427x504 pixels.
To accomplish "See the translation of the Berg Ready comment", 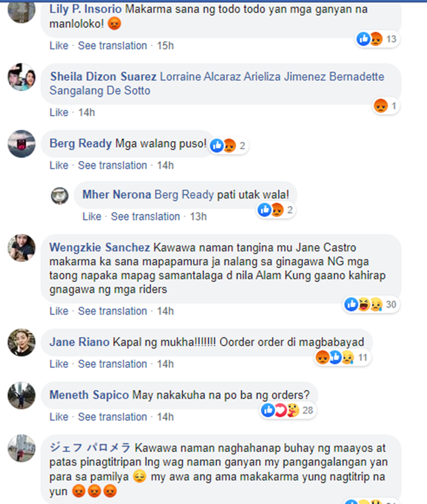I will [x=112, y=165].
